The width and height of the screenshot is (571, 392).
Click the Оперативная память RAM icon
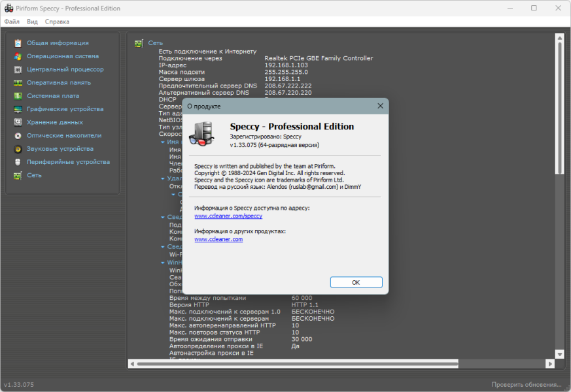point(18,83)
